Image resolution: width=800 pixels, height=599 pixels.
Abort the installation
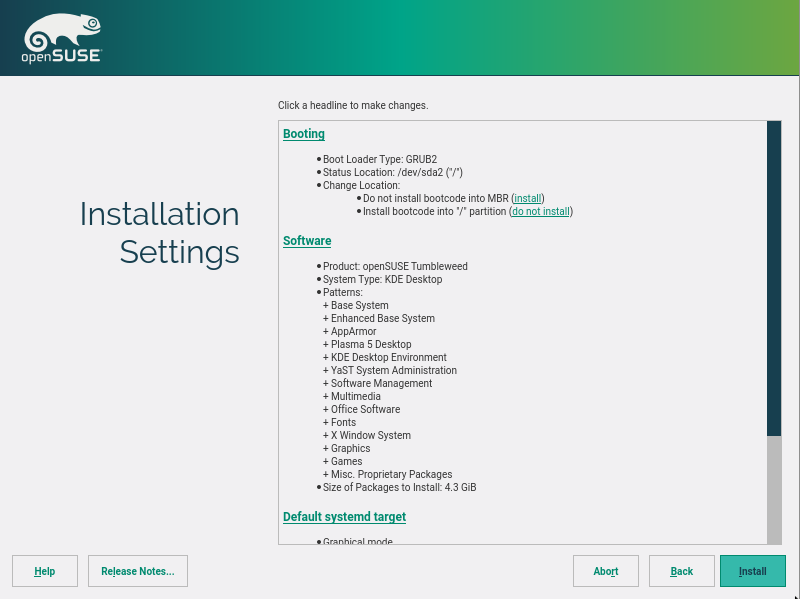[606, 571]
